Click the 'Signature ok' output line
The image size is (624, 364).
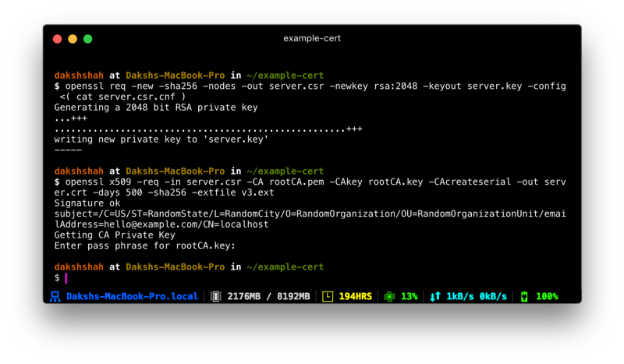[87, 203]
